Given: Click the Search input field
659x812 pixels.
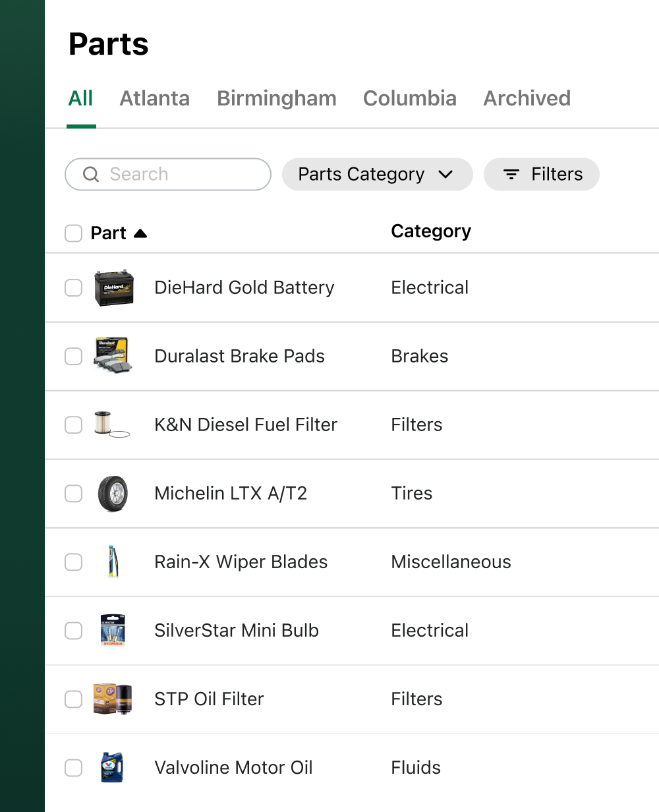Looking at the screenshot, I should pyautogui.click(x=168, y=174).
